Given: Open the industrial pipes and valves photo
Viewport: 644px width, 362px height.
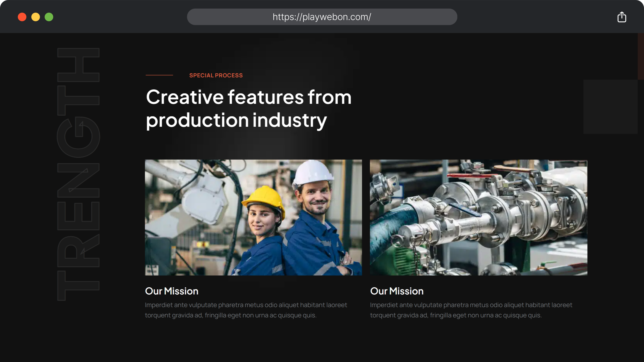Looking at the screenshot, I should point(479,217).
